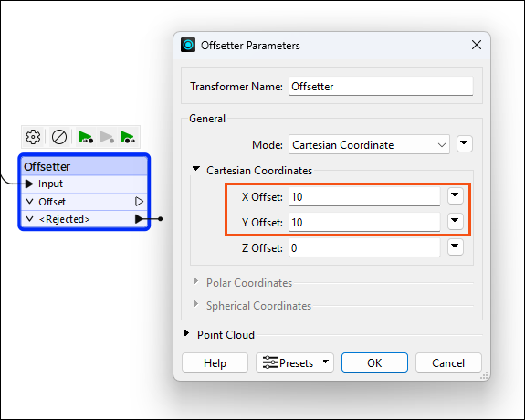
Task: Expand the Point Cloud section
Action: pyautogui.click(x=187, y=333)
